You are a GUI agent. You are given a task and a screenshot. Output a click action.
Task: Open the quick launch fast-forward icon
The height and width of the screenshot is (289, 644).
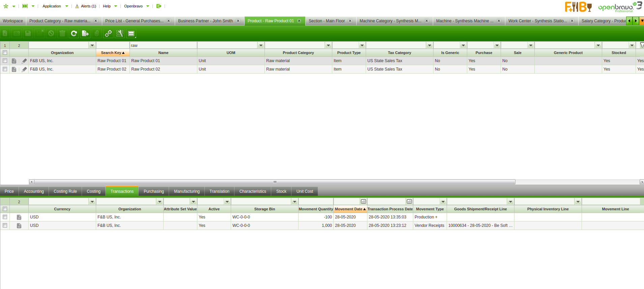point(25,6)
